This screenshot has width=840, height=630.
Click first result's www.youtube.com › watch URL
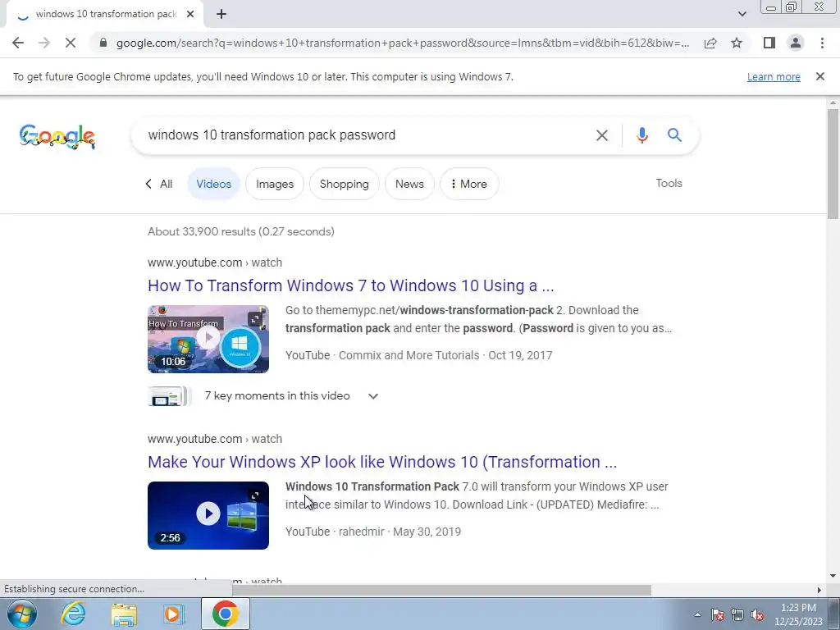click(x=215, y=262)
